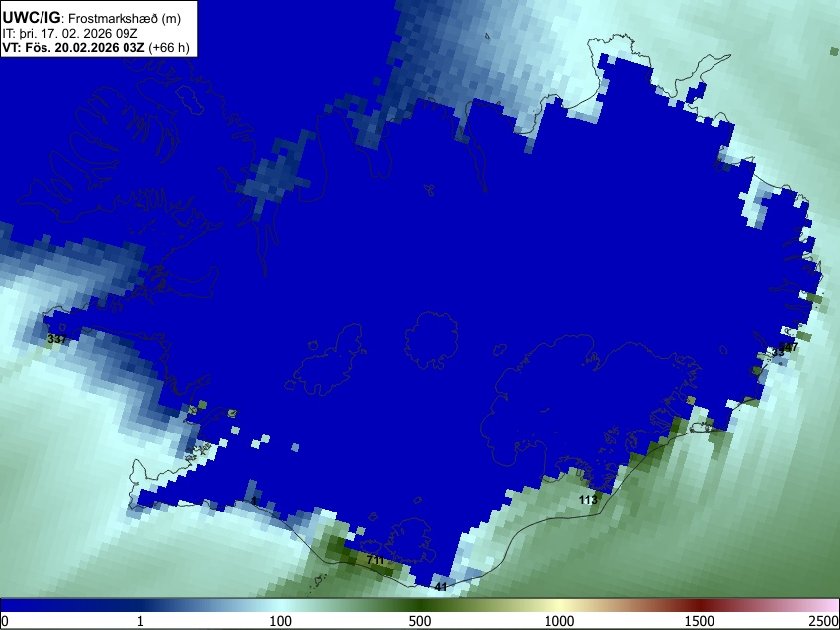Click the color scale tick label "100"
Screen dimensions: 840x630
point(281,621)
